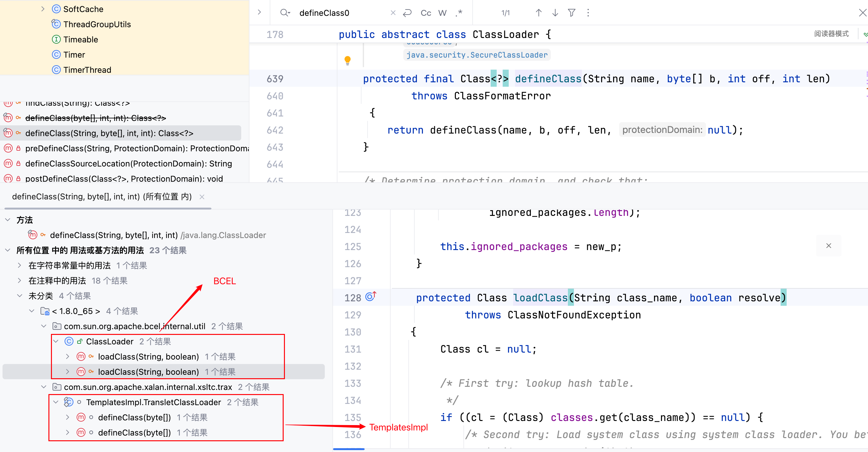Open search options three-dot menu
The height and width of the screenshot is (452, 868).
tap(588, 13)
